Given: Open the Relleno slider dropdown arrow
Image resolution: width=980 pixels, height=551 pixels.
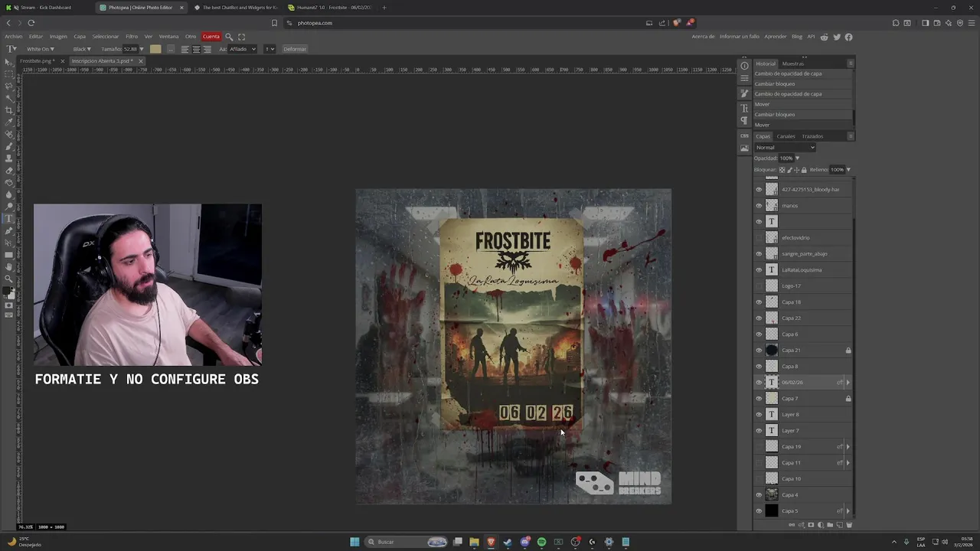Looking at the screenshot, I should [x=848, y=170].
